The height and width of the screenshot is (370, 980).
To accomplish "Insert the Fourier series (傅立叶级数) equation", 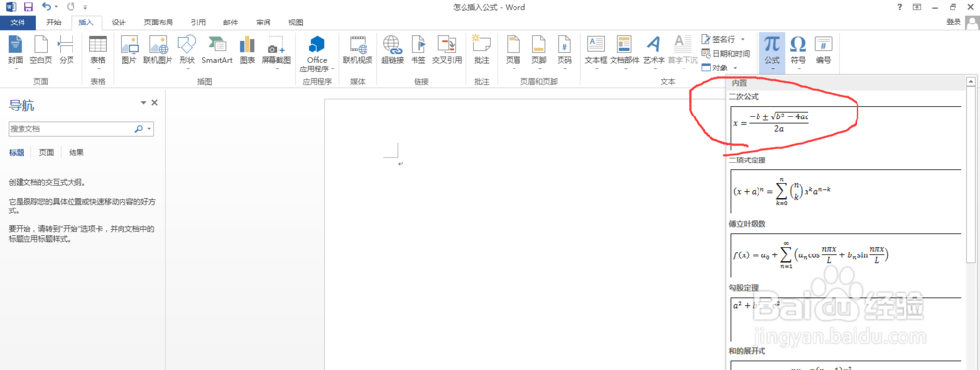I will tap(846, 255).
